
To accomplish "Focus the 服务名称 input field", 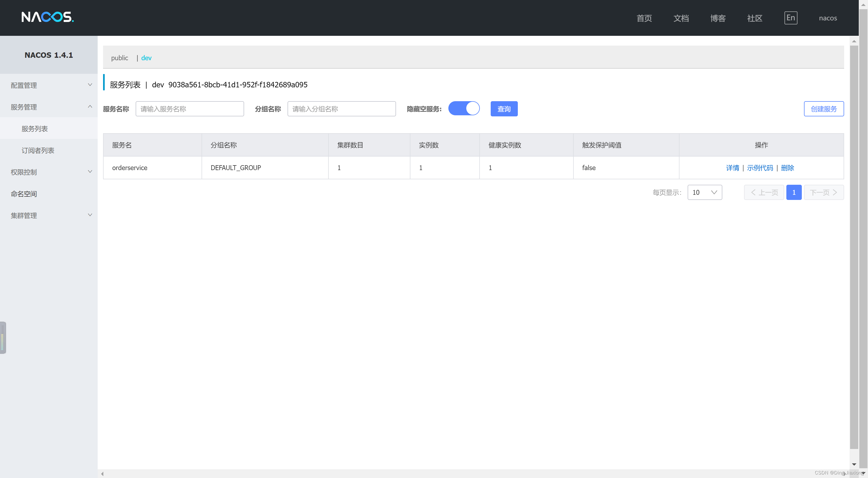I will [190, 109].
